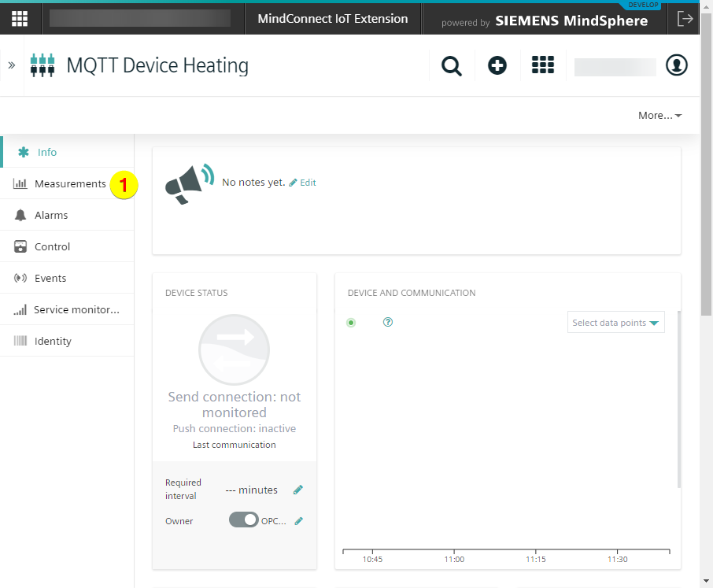Viewport: 713px width, 588px height.
Task: Edit the owner pencil icon
Action: pos(299,521)
